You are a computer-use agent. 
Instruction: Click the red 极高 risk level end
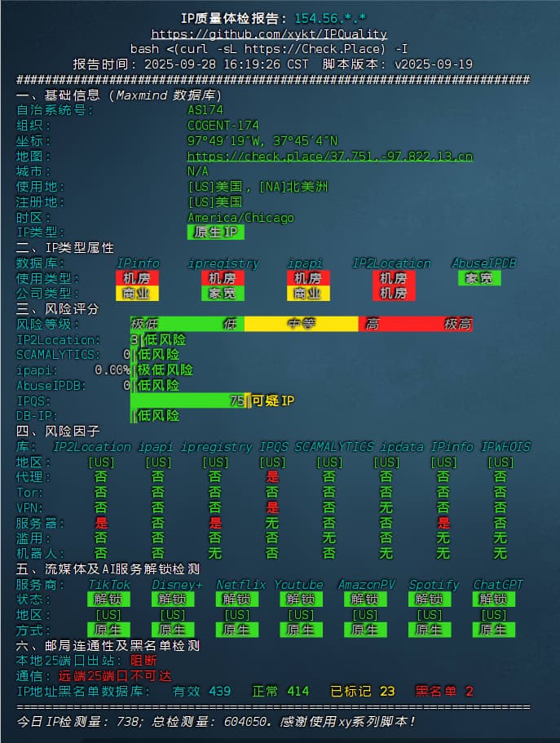(x=456, y=324)
